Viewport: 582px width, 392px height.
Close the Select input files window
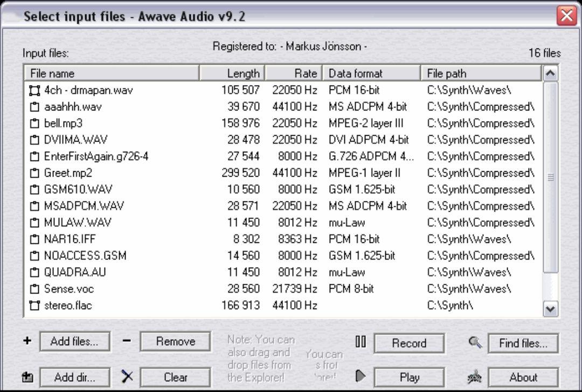pos(566,16)
